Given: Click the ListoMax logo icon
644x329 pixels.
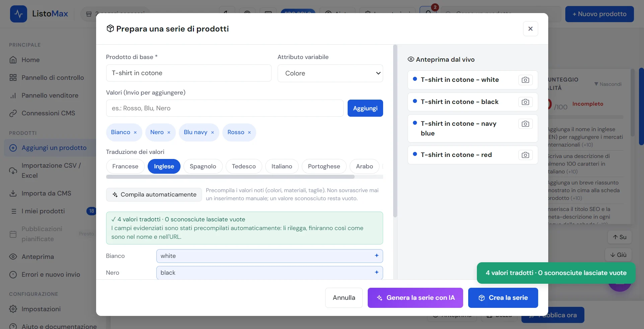Looking at the screenshot, I should point(18,14).
